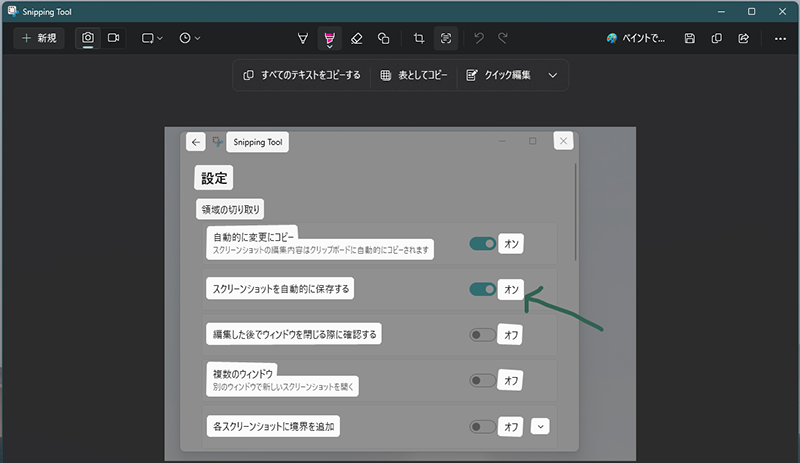Click 各スクリーンショットに境界を追加 toggle in snip

[x=483, y=426]
